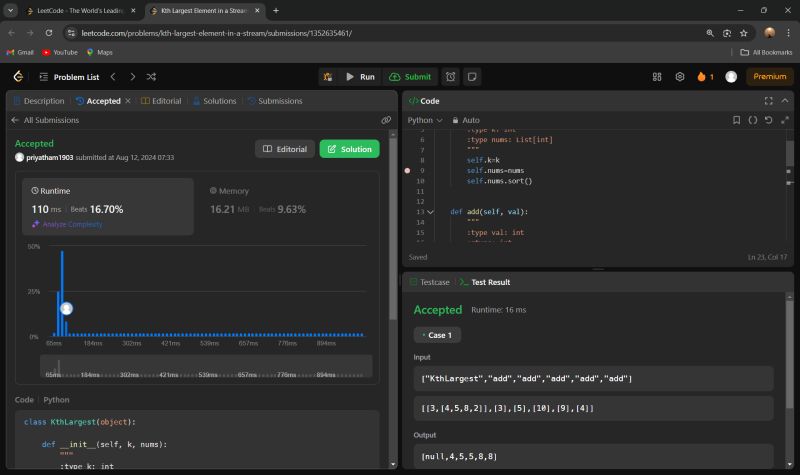Click the Analyze Complexity link
Viewport: 800px width, 475px height.
tap(71, 224)
